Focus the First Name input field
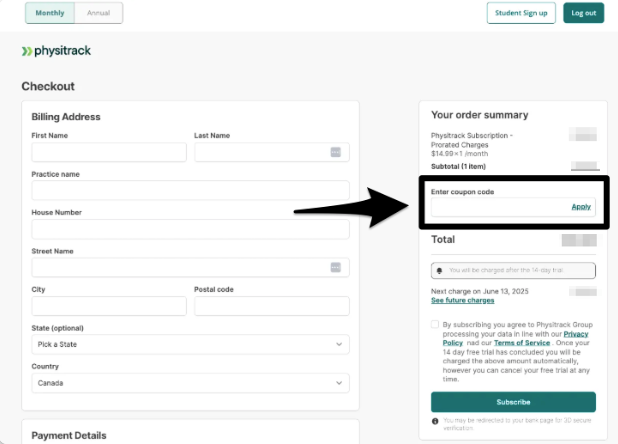Viewport: 618px width, 444px height. tap(109, 152)
